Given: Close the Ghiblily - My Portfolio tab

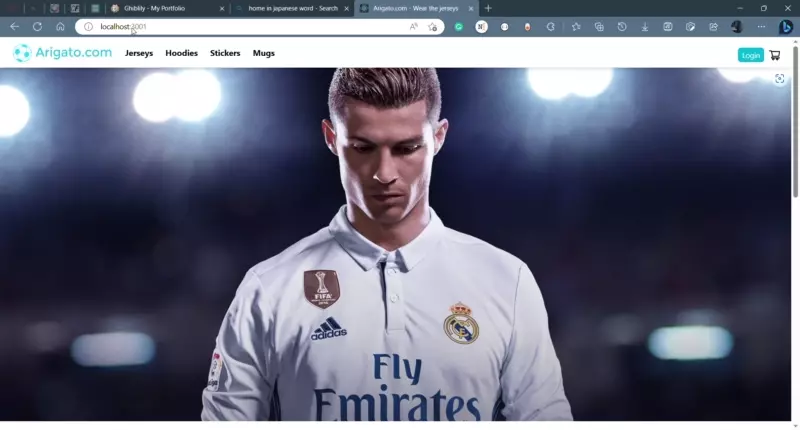Looking at the screenshot, I should coord(222,9).
